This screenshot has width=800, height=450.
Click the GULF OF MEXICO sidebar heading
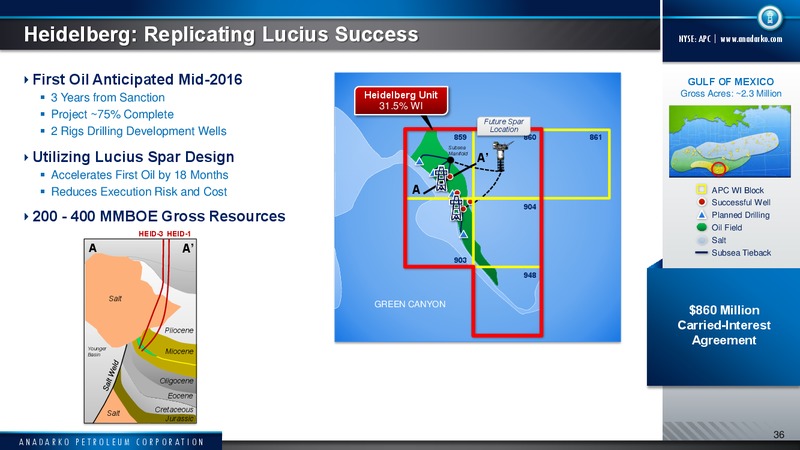coord(731,82)
